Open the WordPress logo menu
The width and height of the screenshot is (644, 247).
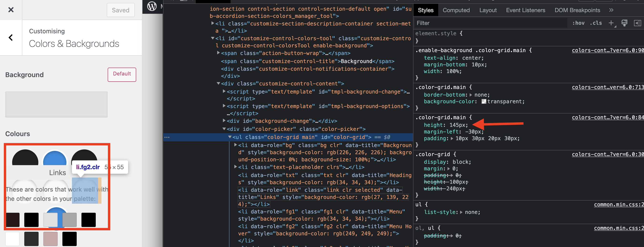click(152, 6)
